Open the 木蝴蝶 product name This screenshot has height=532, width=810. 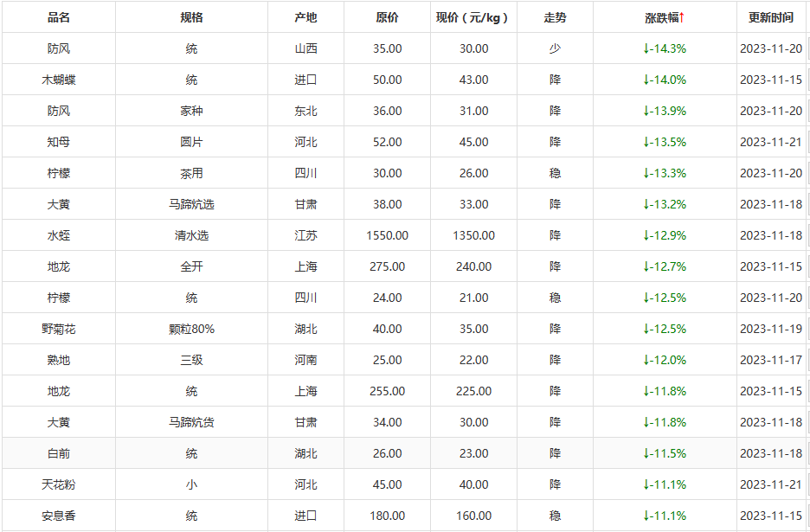click(58, 80)
